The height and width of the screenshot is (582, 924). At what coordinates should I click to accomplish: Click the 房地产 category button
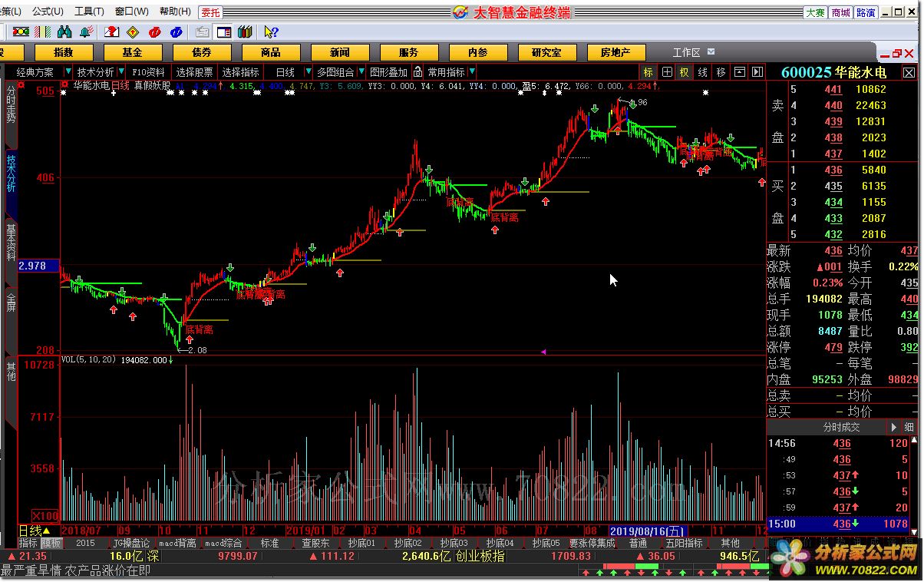click(x=615, y=52)
